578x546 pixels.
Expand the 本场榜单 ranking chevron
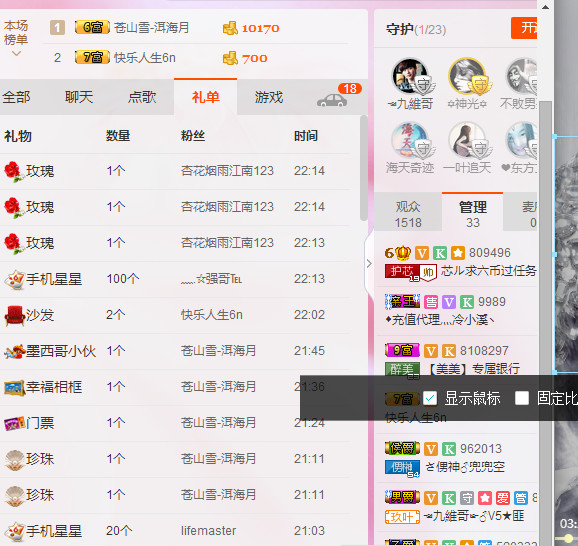click(16, 54)
